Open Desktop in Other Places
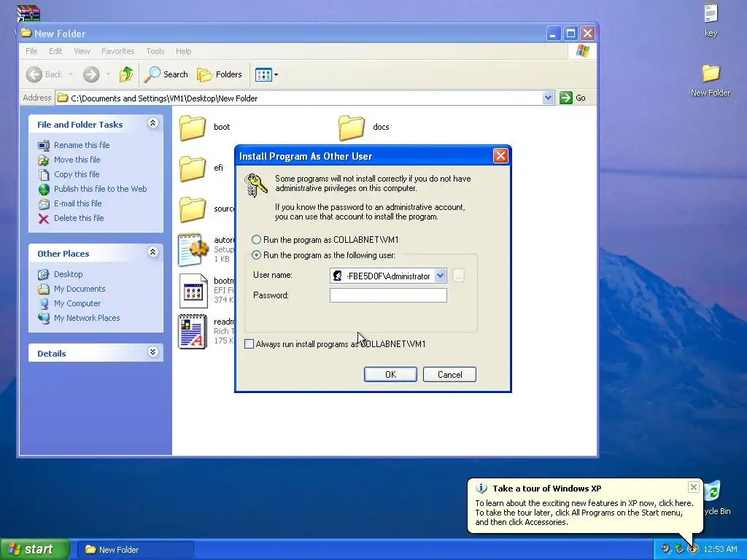The image size is (747, 560). [68, 274]
